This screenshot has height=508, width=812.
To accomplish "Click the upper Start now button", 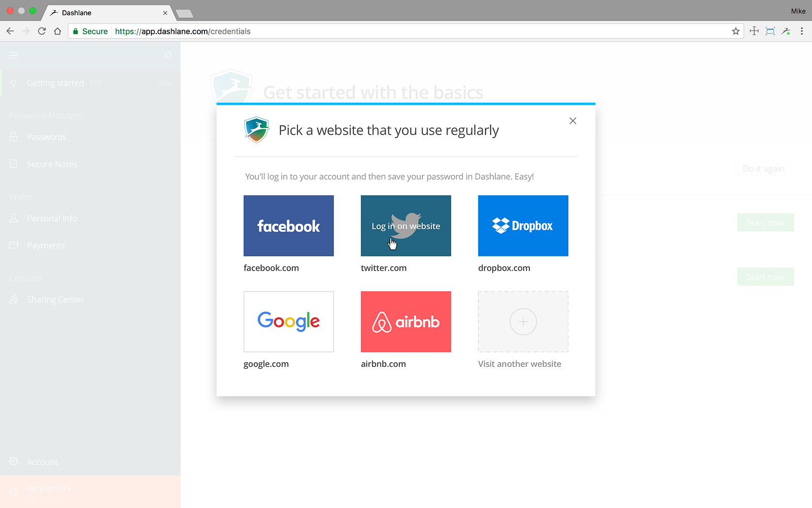I will pyautogui.click(x=765, y=223).
